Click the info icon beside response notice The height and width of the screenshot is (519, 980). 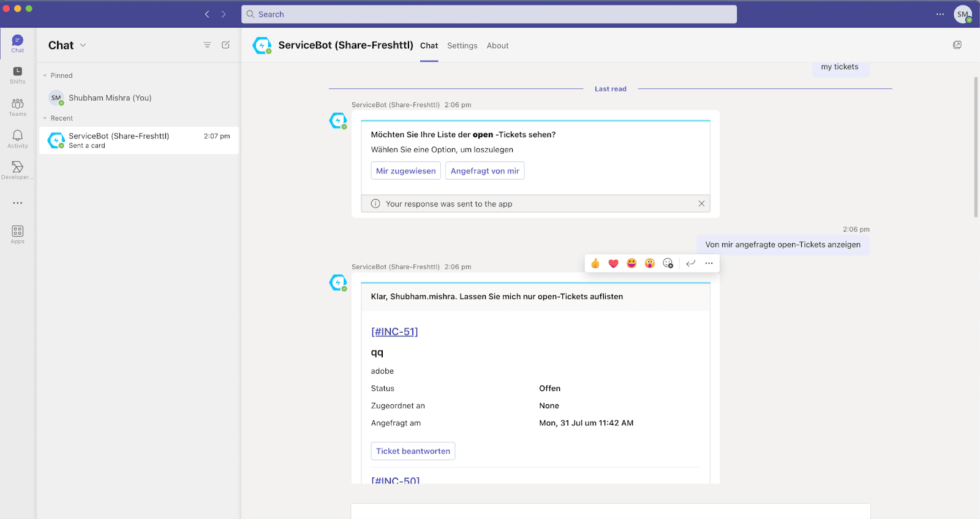(x=375, y=203)
